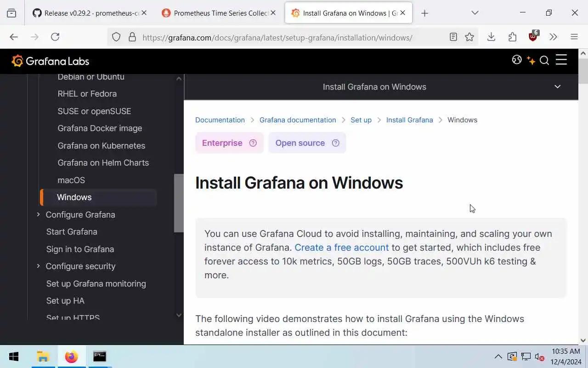Open Firefox View icon in tab bar

tap(11, 13)
